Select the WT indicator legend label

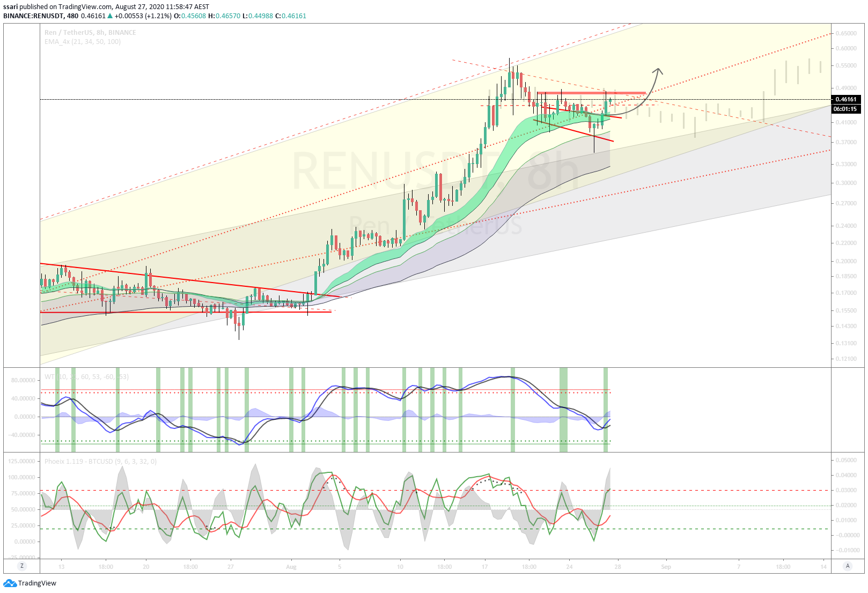pyautogui.click(x=86, y=377)
